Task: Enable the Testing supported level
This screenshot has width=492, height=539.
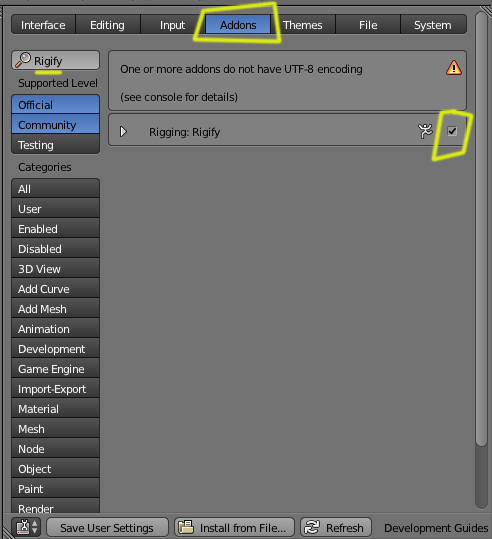Action: tap(55, 144)
